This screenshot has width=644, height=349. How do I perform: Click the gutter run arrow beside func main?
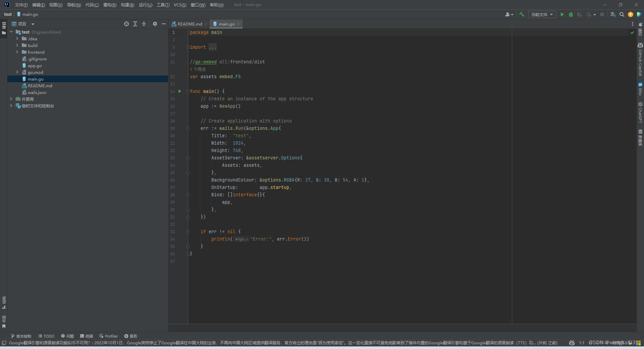click(180, 91)
